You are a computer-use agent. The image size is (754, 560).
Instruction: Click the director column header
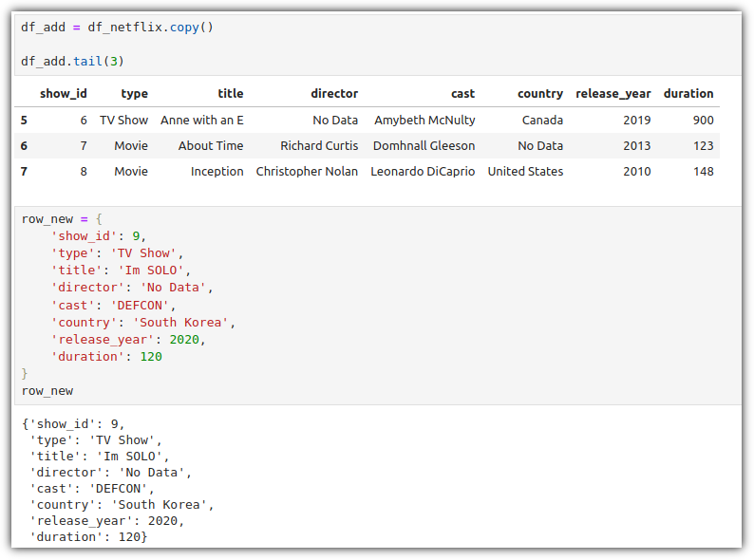pos(334,94)
